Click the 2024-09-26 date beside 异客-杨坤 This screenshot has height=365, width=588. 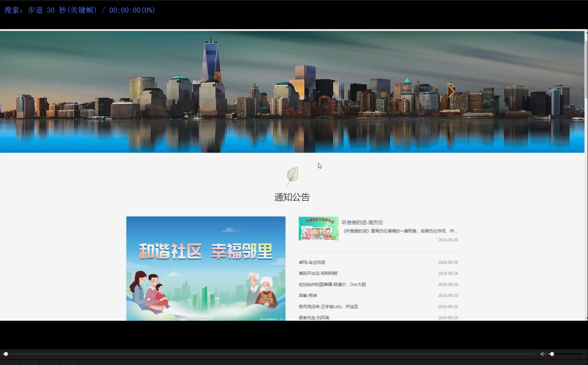[448, 295]
